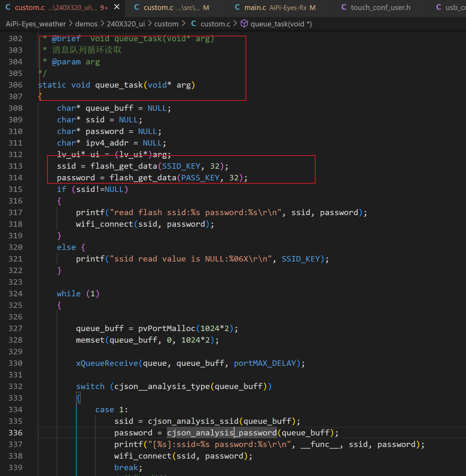Switch to the custom.c src tab
The height and width of the screenshot is (476, 466).
point(175,7)
